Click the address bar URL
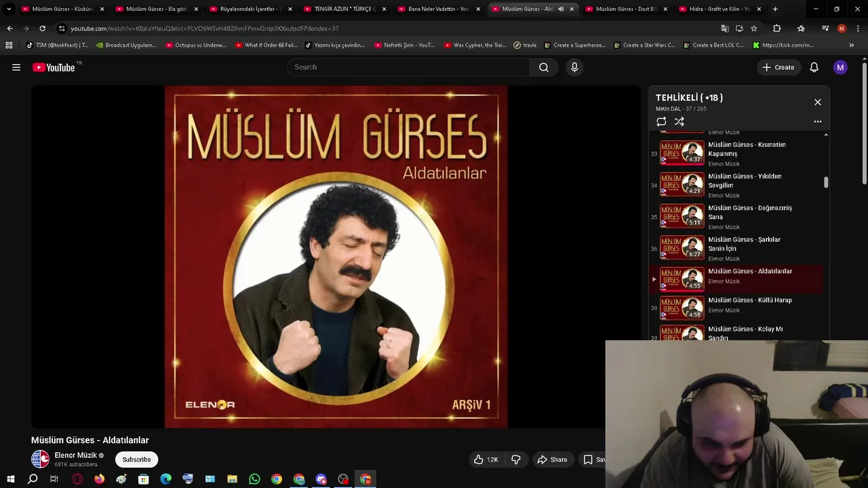868x488 pixels. [x=204, y=28]
